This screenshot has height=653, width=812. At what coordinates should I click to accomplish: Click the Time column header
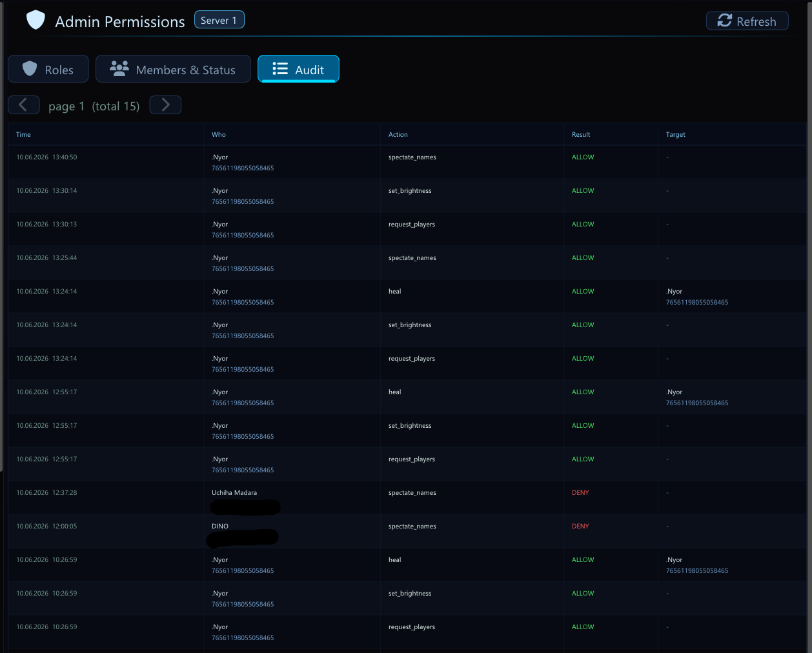click(23, 134)
